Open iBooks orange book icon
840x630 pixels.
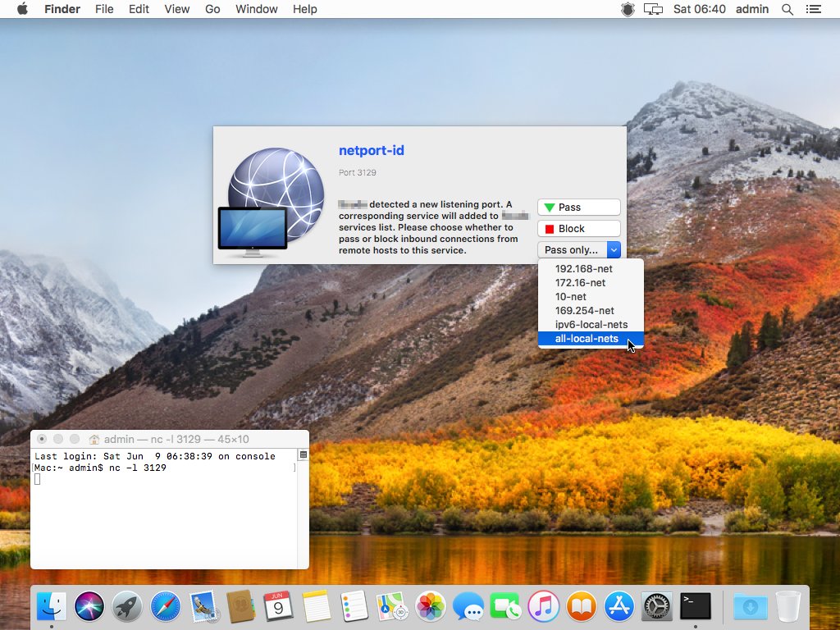[582, 606]
